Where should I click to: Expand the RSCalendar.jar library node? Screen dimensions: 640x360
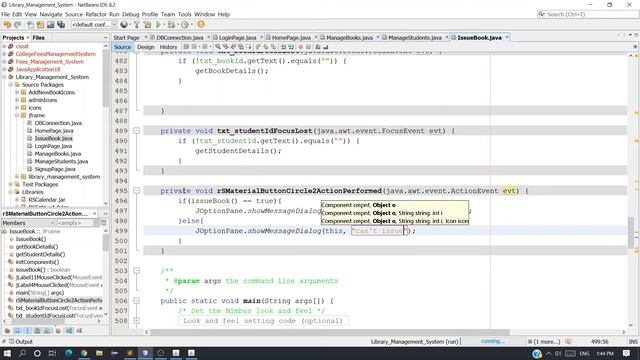tap(17, 200)
